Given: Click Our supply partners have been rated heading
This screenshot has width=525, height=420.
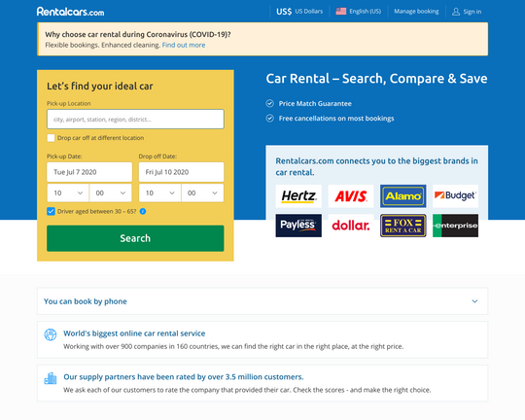Looking at the screenshot, I should click(184, 377).
